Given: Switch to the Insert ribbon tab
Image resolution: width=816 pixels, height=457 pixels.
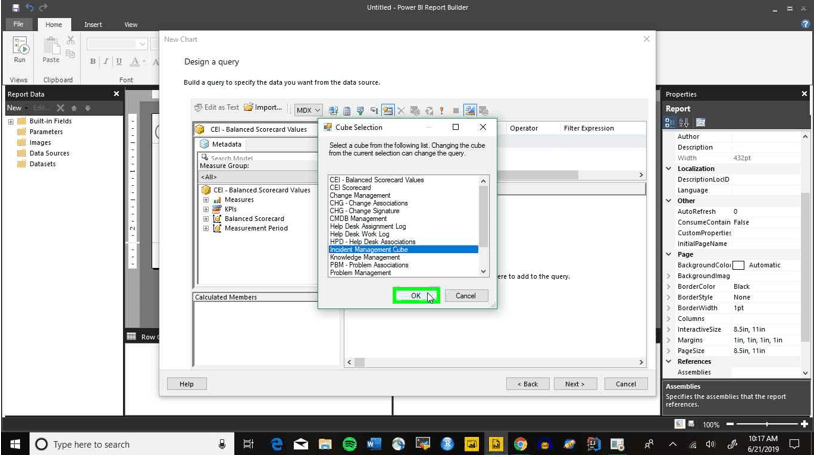Looking at the screenshot, I should coord(93,24).
